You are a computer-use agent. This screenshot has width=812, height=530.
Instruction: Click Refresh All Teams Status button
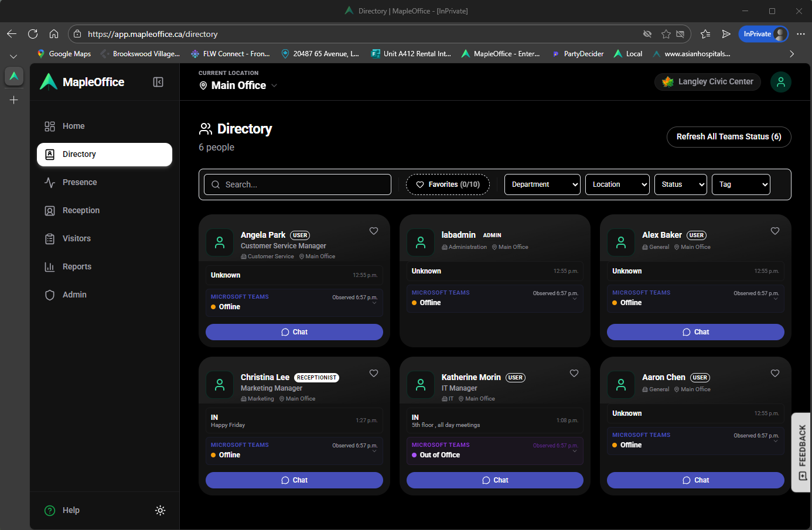click(x=728, y=136)
